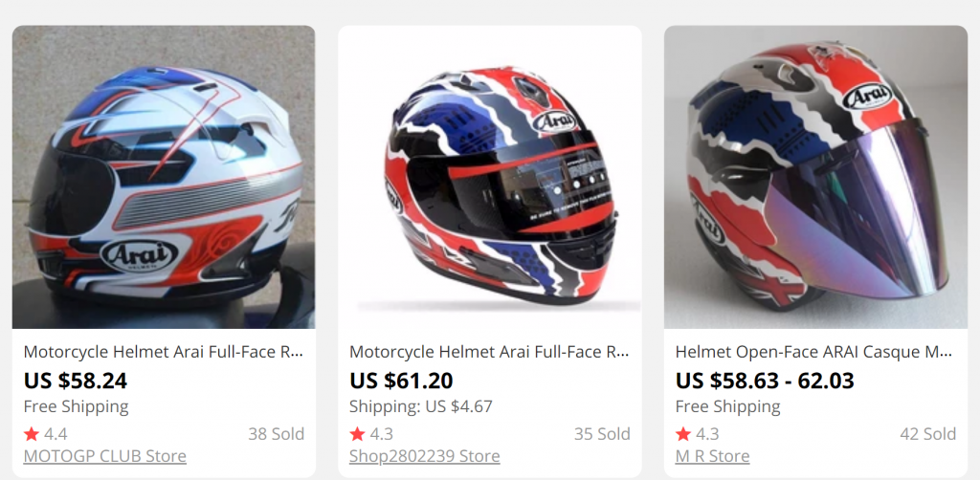Visit the M R Store link
The width and height of the screenshot is (980, 480).
click(712, 456)
